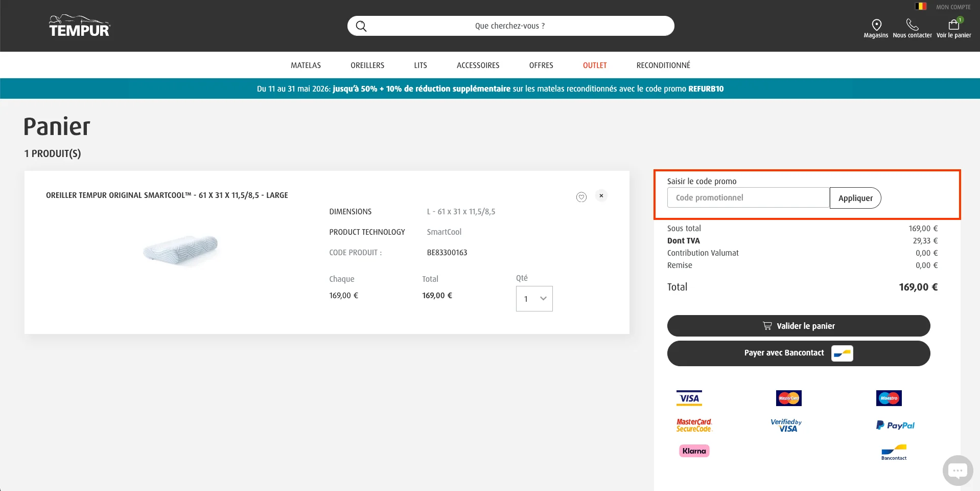The height and width of the screenshot is (491, 980).
Task: Focus the Que cherchez-vous search field
Action: coord(510,26)
